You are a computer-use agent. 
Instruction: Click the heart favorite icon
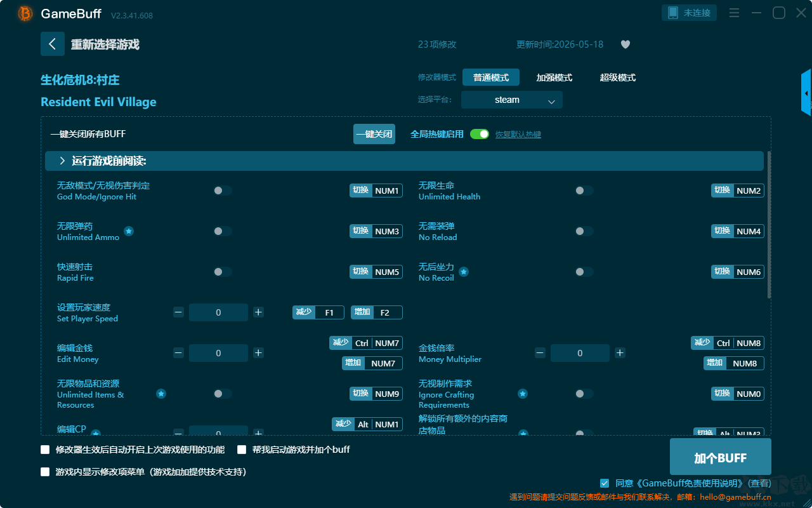coord(625,44)
